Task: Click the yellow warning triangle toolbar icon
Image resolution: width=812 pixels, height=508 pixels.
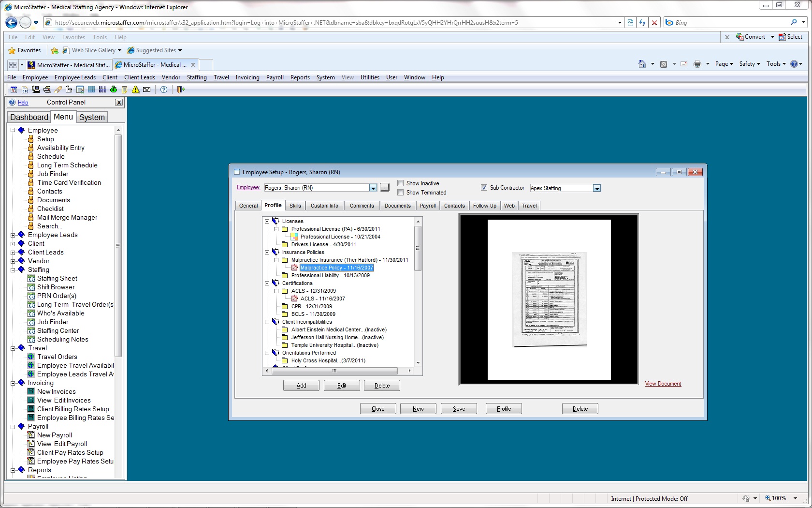Action: click(136, 90)
